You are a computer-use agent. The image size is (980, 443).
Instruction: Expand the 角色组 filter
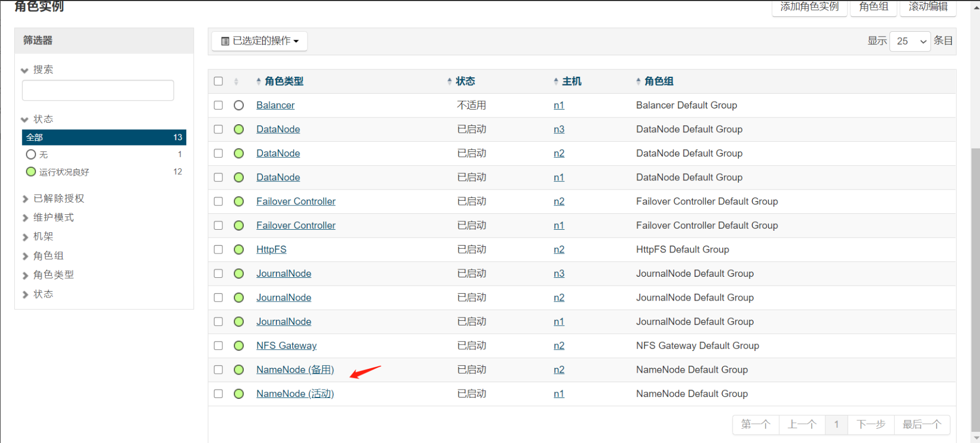click(43, 256)
